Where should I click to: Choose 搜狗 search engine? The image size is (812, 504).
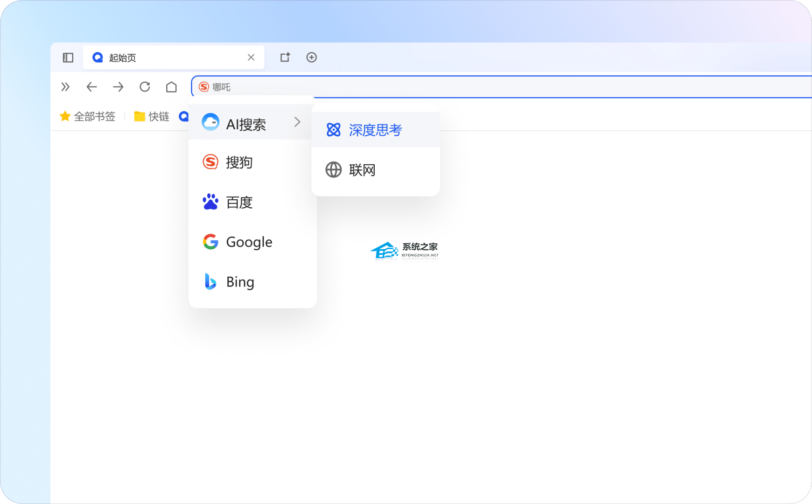252,162
